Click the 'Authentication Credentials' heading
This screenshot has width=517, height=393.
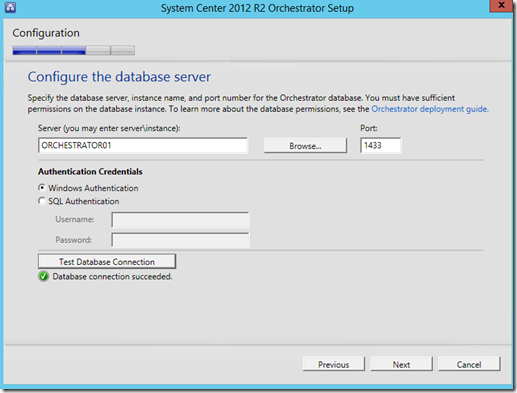[90, 171]
